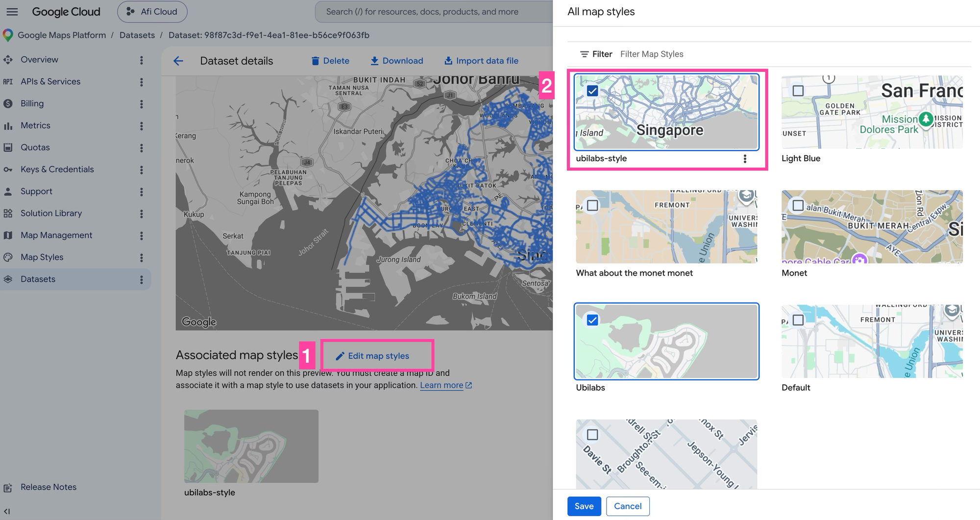980x520 pixels.
Task: Click the Metrics bar chart icon
Action: [x=8, y=126]
